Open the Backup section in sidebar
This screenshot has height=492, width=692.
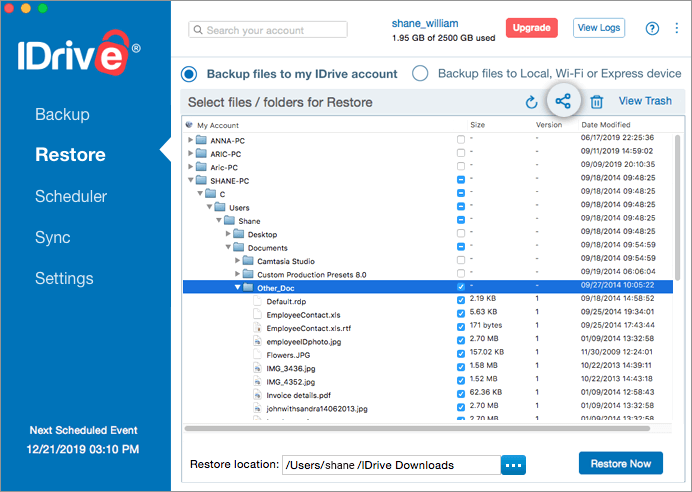[62, 114]
